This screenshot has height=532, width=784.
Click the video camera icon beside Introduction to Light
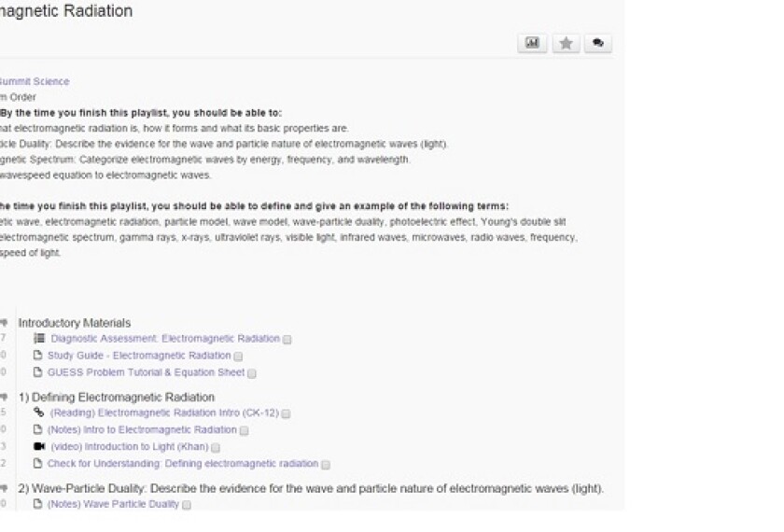(x=38, y=446)
